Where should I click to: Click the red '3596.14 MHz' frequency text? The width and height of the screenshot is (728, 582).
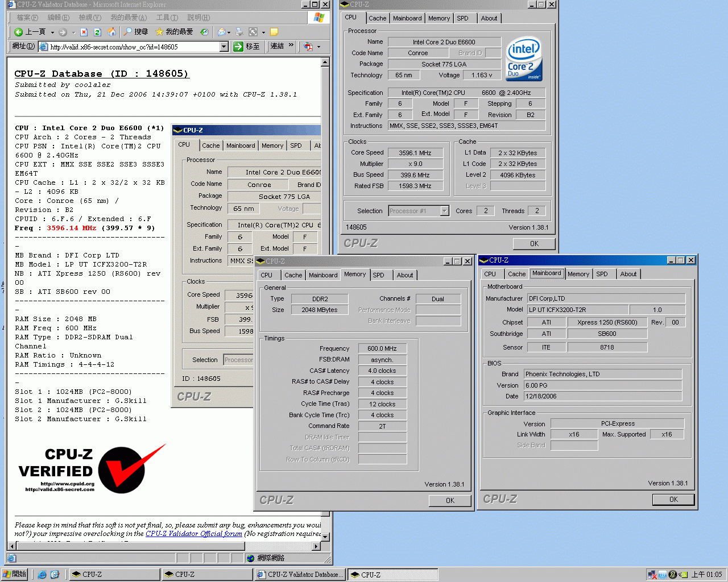(72, 228)
